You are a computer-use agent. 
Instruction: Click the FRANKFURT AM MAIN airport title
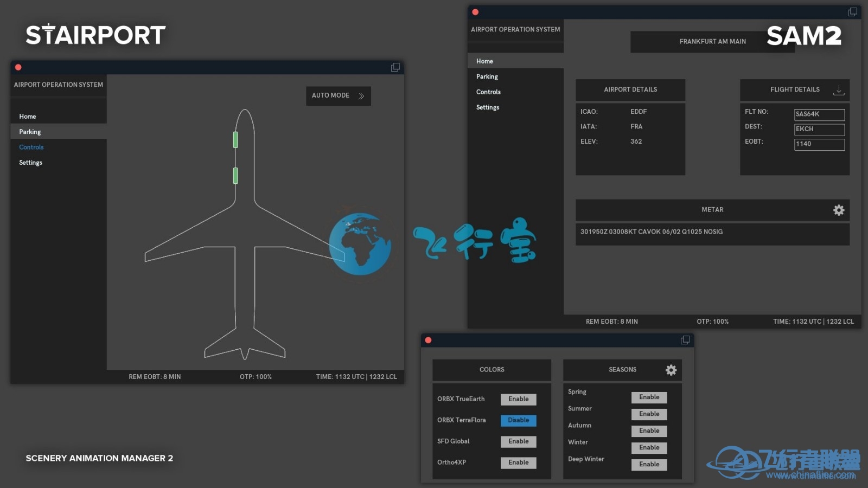point(712,42)
